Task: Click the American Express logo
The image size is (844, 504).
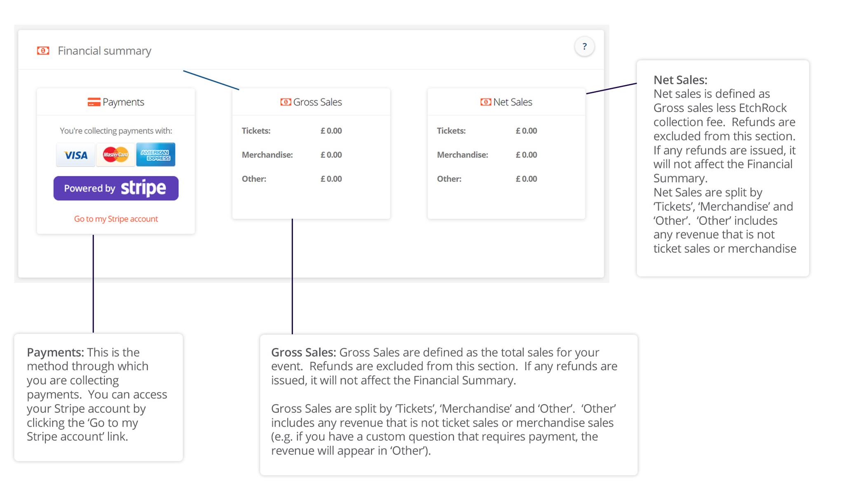Action: pyautogui.click(x=155, y=155)
